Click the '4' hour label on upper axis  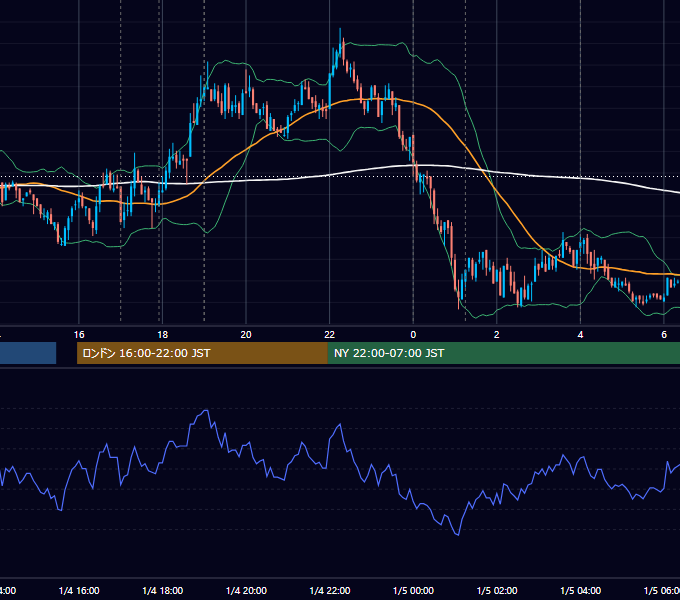[x=580, y=335]
